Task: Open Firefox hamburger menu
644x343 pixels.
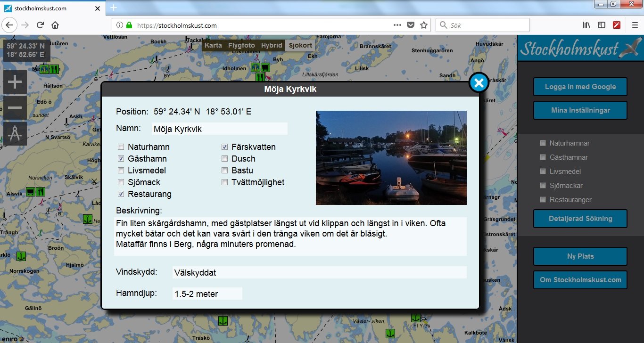Action: pyautogui.click(x=635, y=25)
